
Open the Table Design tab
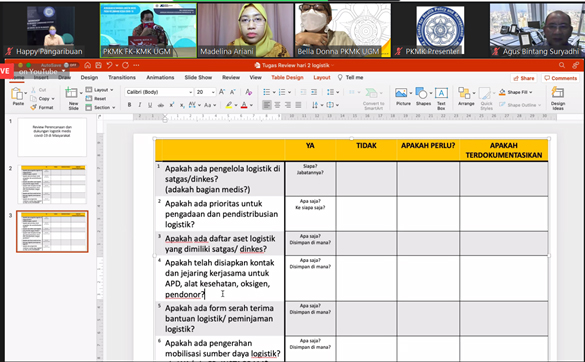287,77
